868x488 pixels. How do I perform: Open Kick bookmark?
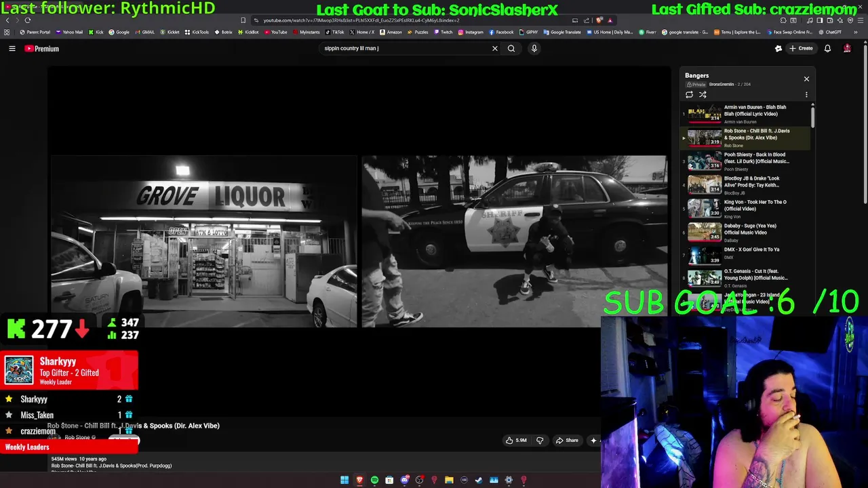point(96,32)
